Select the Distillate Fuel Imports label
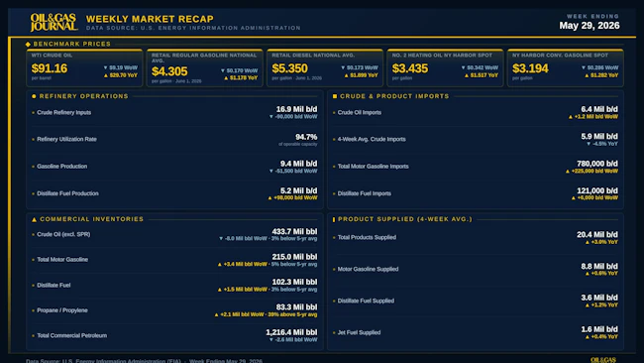This screenshot has width=644, height=363. (x=365, y=193)
